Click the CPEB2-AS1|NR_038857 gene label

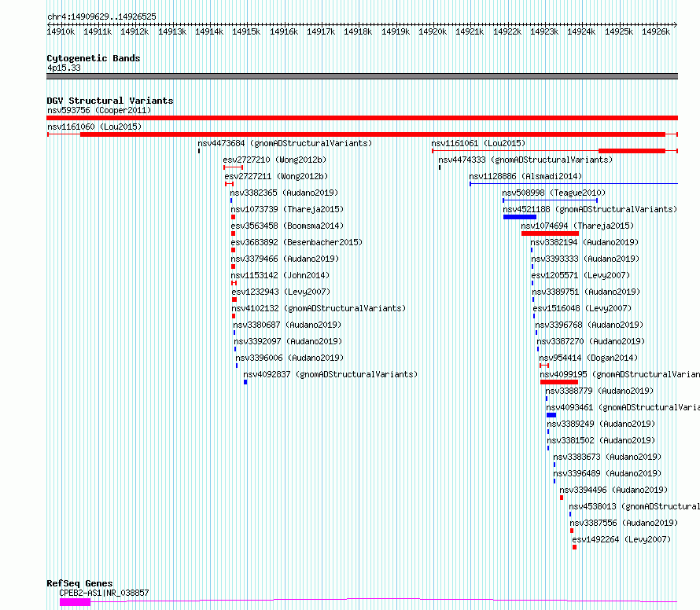click(104, 593)
